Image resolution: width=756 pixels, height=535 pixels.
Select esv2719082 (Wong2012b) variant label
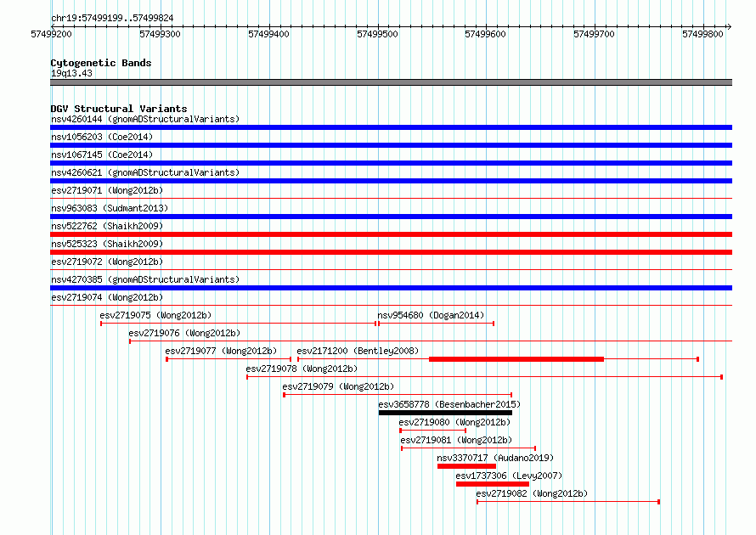(532, 493)
